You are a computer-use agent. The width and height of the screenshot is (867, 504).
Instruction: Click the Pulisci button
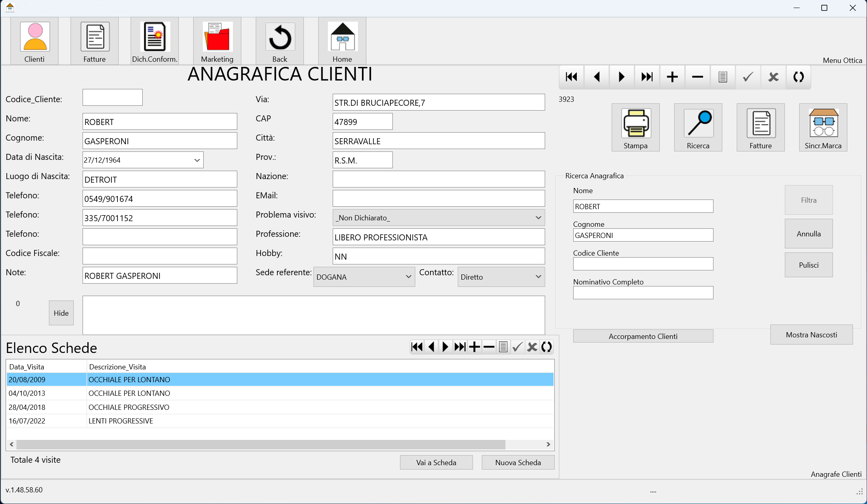coord(809,265)
